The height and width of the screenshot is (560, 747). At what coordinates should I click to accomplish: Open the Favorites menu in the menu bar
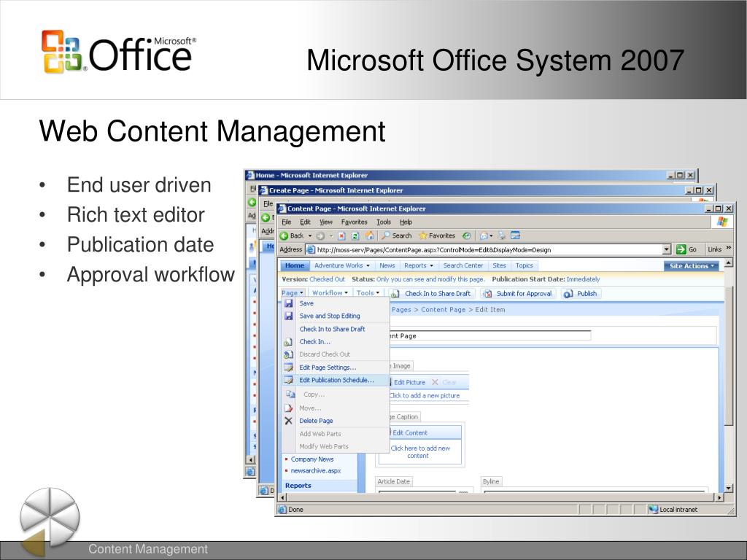click(x=354, y=222)
